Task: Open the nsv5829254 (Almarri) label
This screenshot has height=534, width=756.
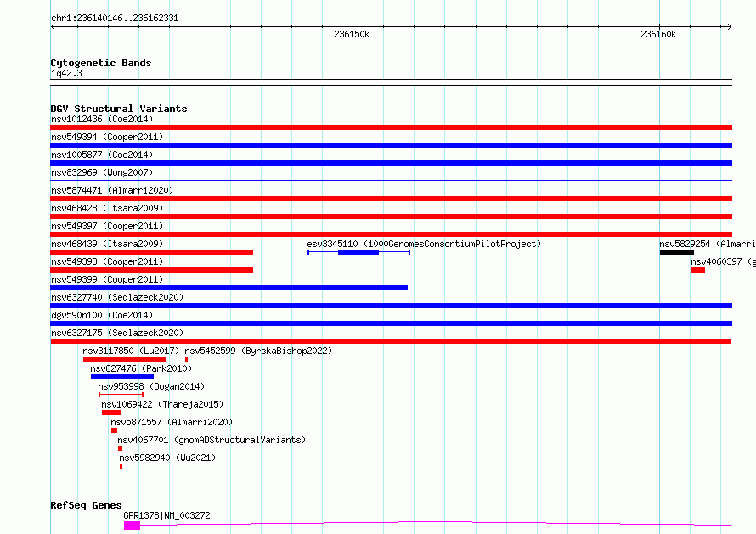Action: [x=708, y=244]
